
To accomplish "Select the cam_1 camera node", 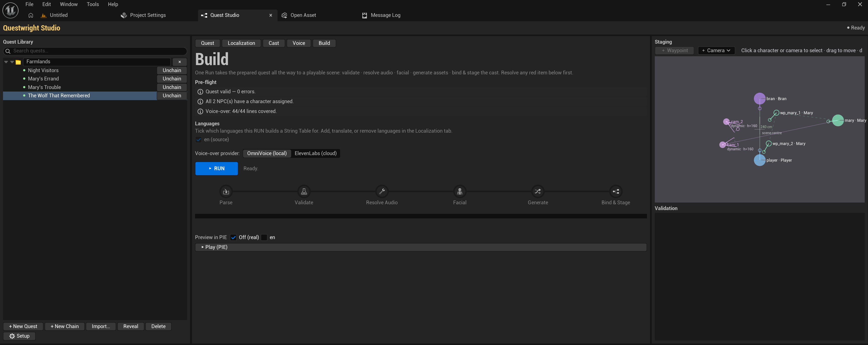I will click(x=722, y=145).
